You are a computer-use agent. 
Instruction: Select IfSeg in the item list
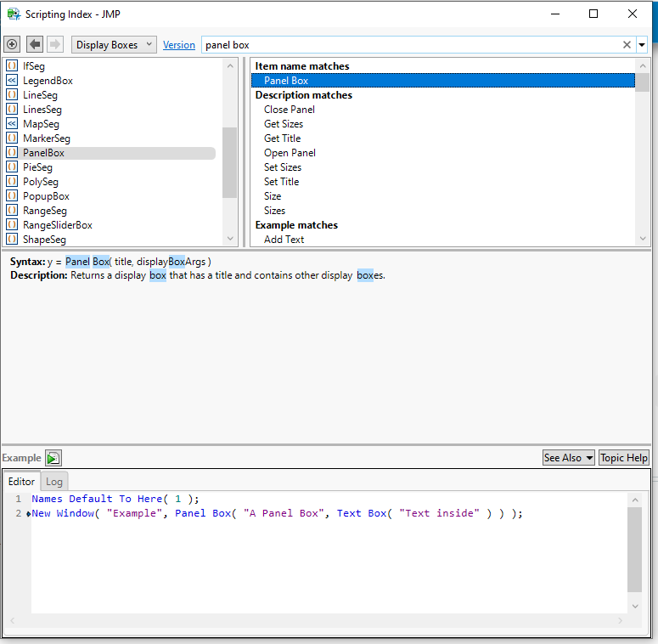[x=34, y=66]
